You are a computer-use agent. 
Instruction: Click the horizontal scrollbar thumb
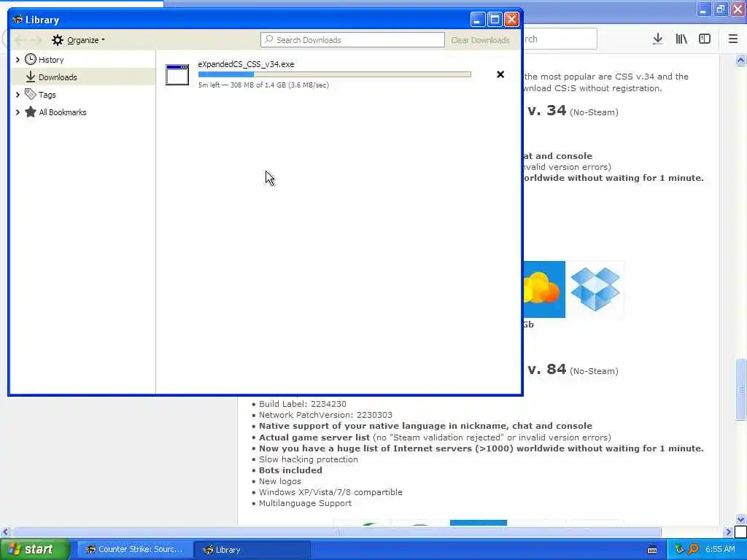click(337, 532)
